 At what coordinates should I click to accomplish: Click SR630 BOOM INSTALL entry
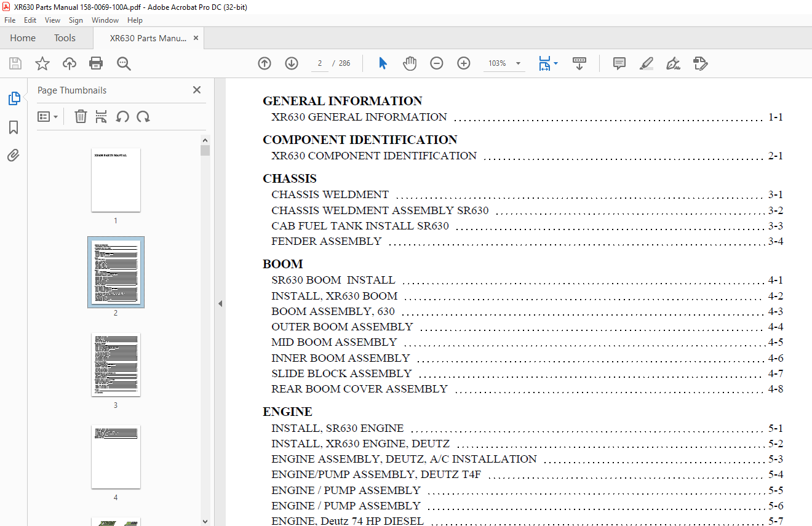pyautogui.click(x=527, y=280)
